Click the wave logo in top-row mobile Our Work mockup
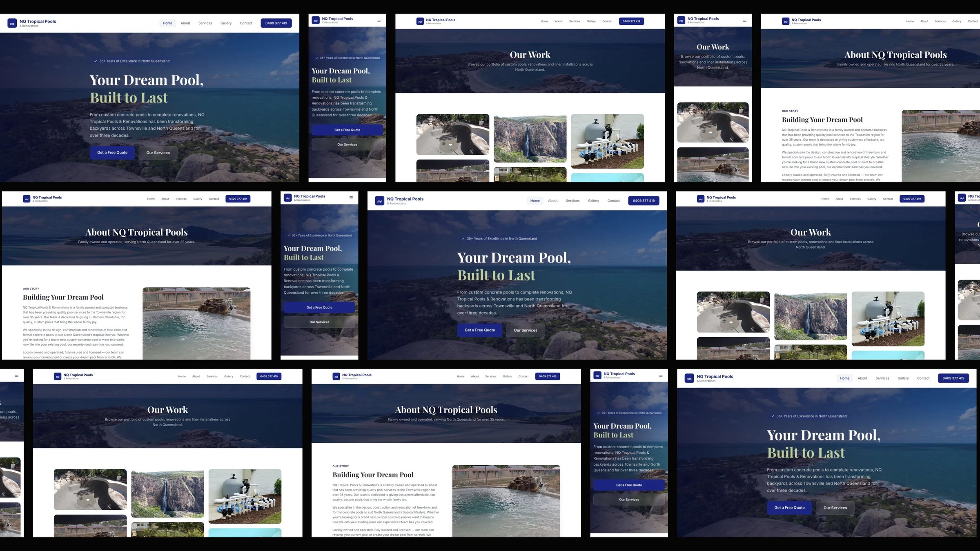 681,20
